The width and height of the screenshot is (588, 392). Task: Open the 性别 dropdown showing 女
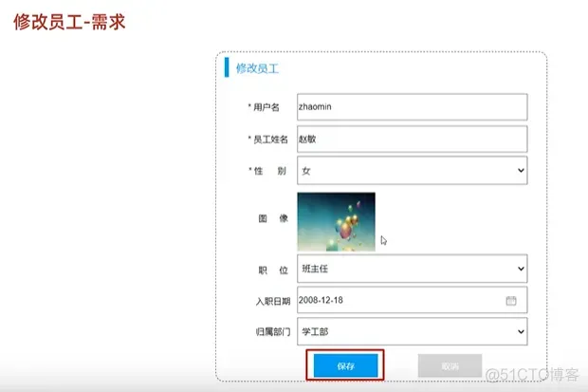413,171
